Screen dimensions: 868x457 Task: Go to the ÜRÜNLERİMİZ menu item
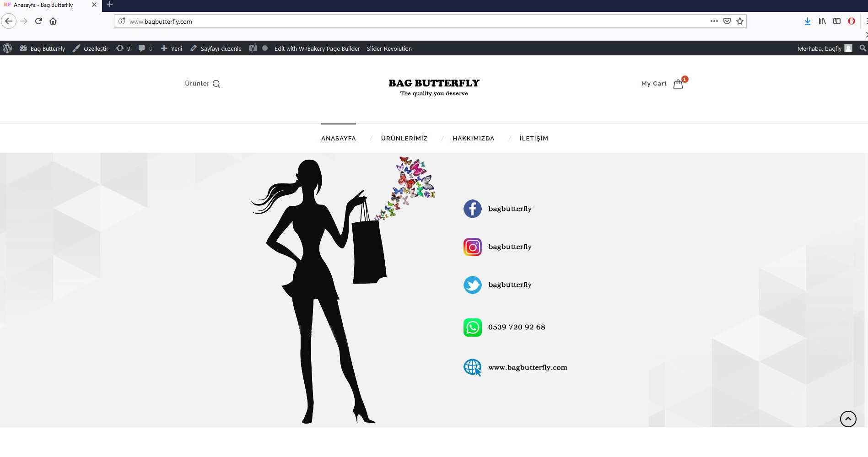(x=404, y=139)
